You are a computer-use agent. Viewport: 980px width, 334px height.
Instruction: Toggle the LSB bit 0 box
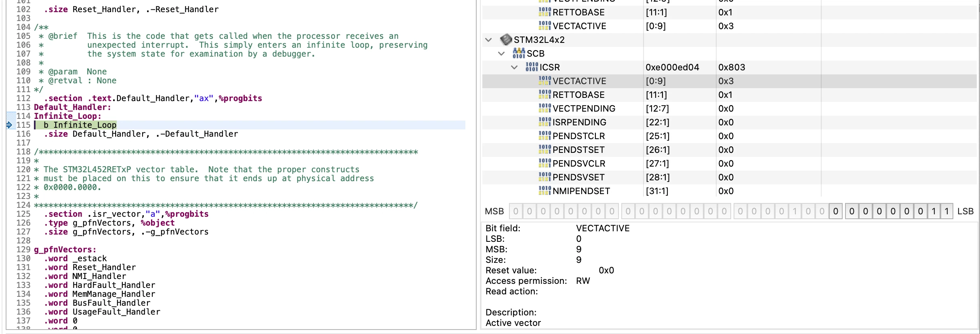pyautogui.click(x=946, y=211)
